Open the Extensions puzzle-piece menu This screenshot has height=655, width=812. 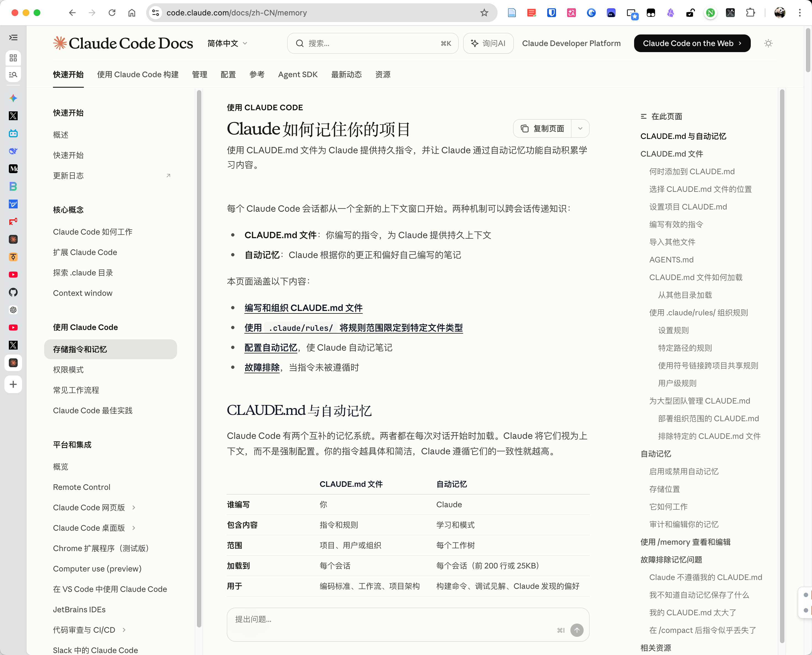[x=750, y=13]
